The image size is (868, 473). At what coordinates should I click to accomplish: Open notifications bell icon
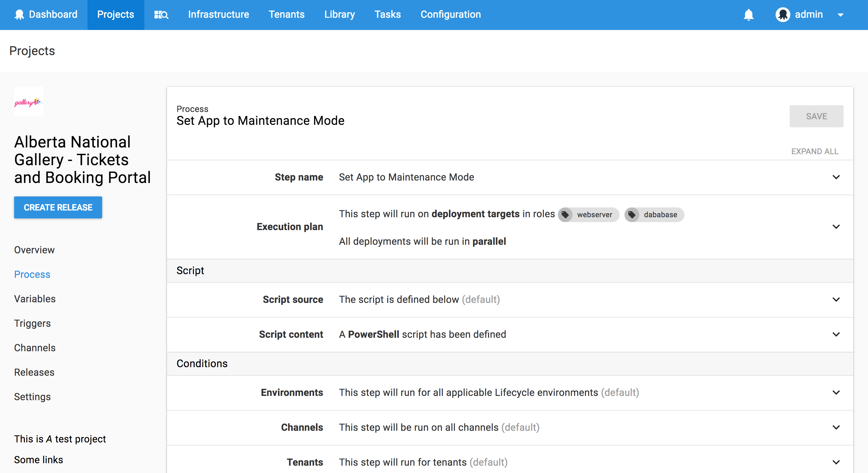point(748,14)
